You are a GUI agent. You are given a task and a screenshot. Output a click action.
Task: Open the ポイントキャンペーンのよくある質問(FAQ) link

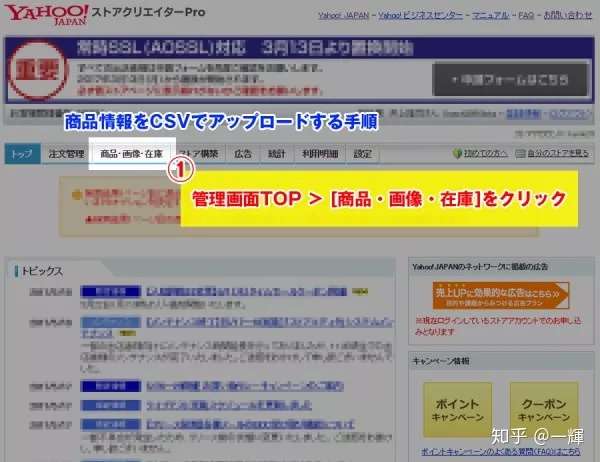[x=501, y=452]
